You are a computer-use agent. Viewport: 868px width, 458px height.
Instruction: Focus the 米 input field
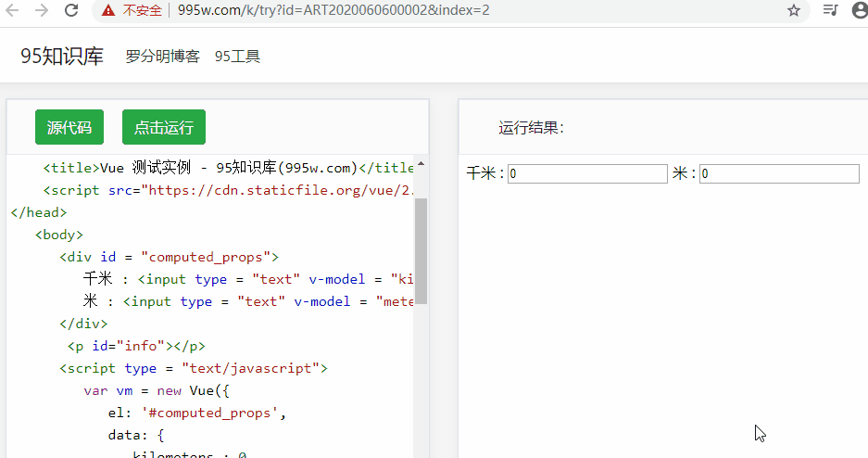click(x=779, y=173)
